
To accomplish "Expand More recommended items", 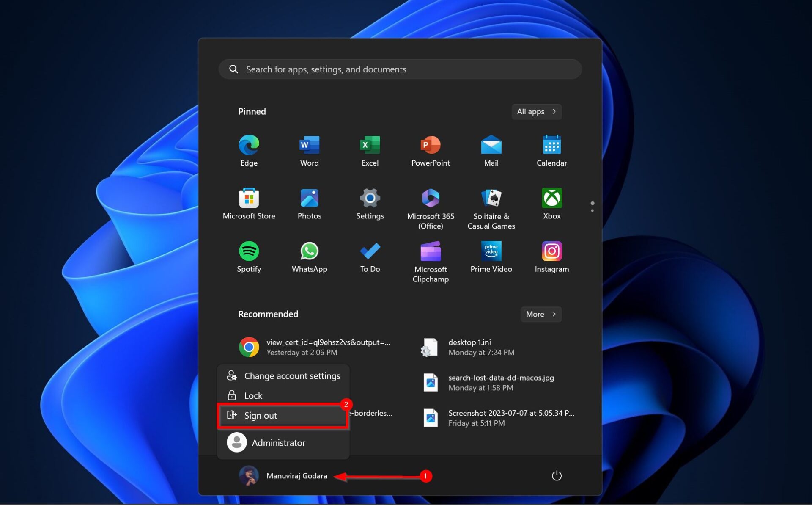I will tap(540, 314).
